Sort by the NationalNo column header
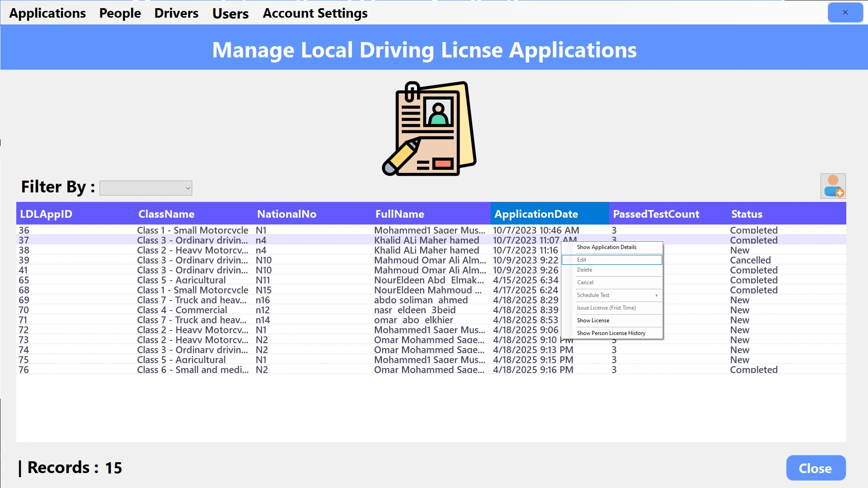The width and height of the screenshot is (868, 488). tap(313, 214)
